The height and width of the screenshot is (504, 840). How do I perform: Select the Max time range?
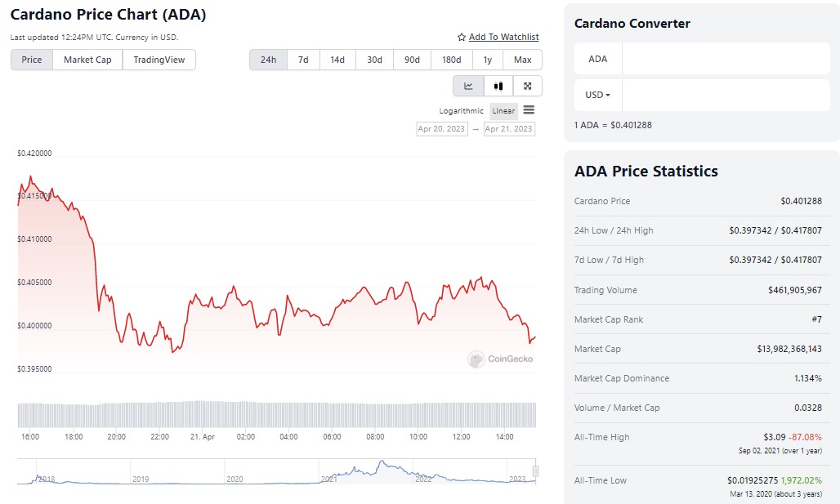[523, 60]
